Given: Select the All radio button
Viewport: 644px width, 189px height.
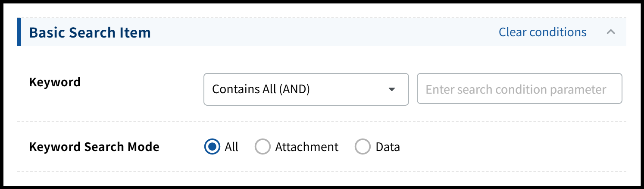Looking at the screenshot, I should click(212, 147).
